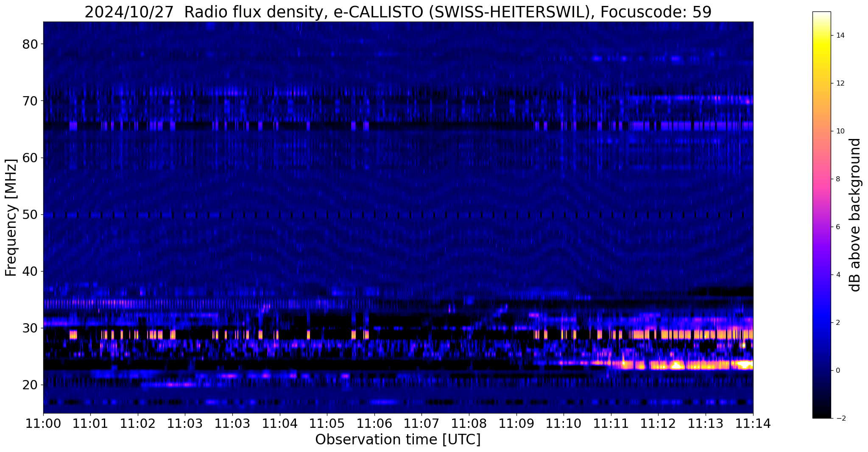Click the "11:10" time tick label
The image size is (868, 452).
coord(564,423)
